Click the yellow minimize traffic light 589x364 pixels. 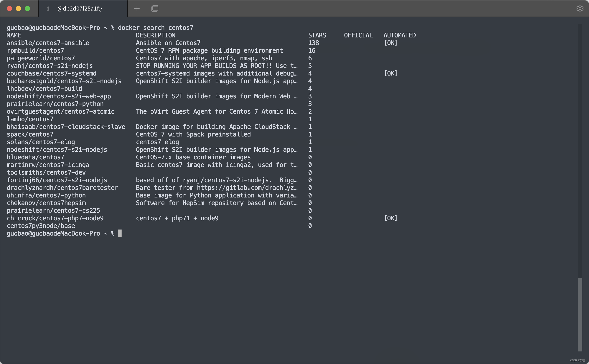point(18,9)
